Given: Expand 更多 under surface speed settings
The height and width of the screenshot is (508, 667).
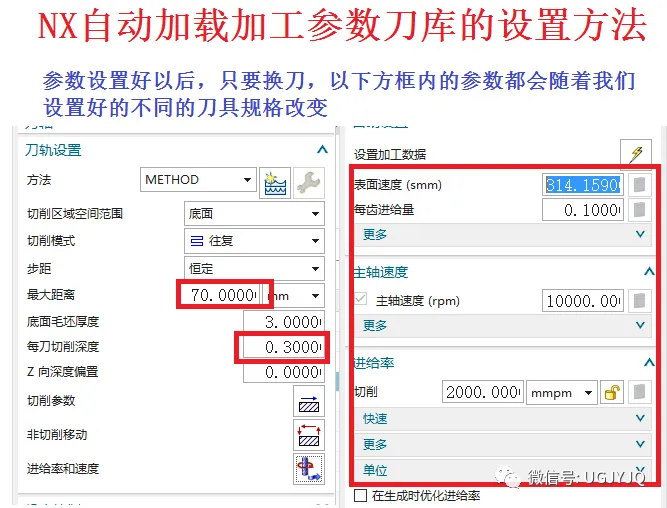Looking at the screenshot, I should 502,234.
